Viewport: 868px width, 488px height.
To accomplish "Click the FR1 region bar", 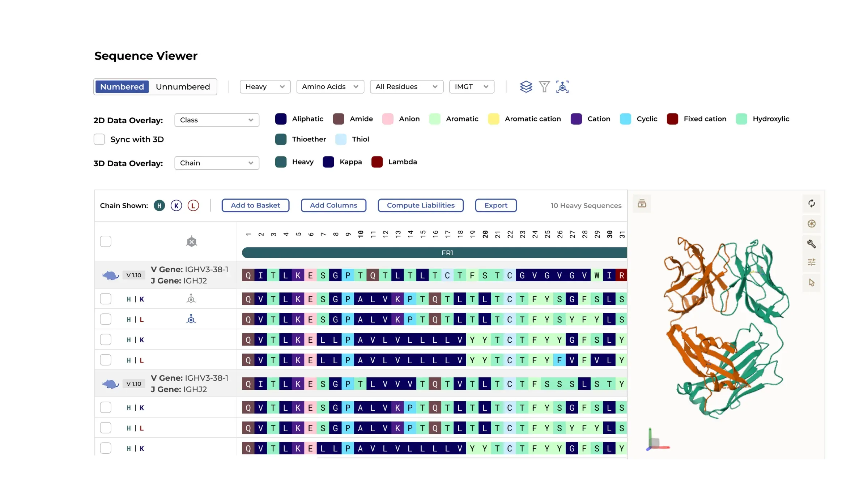I will click(434, 253).
